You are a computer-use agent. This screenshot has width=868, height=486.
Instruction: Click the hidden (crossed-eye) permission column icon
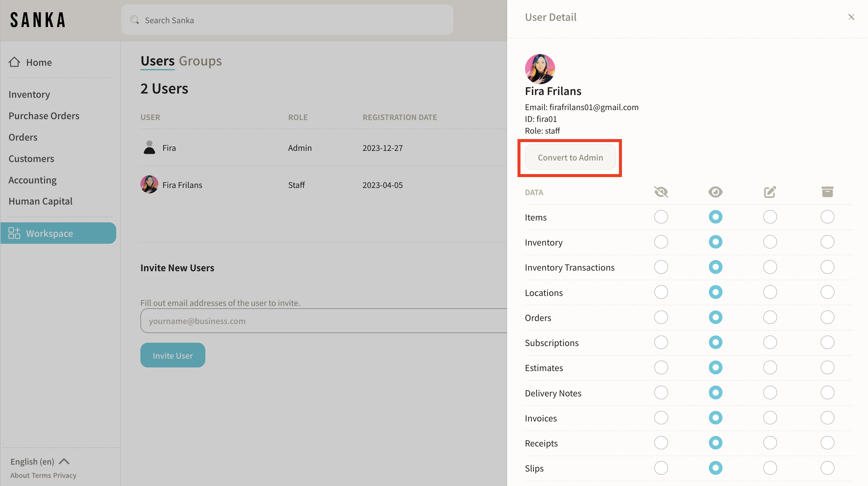point(661,192)
